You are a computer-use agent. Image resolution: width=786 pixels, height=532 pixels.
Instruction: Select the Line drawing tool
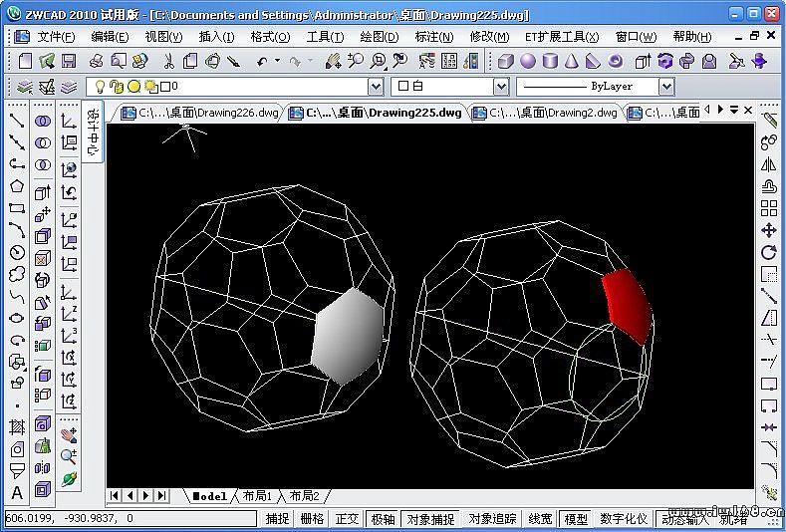17,121
